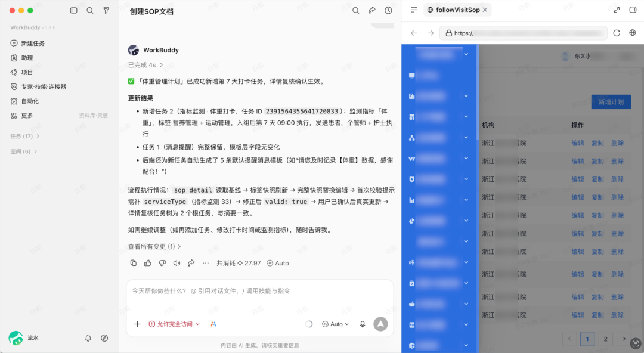Click the Auto label beside 共消耗
Viewport: 644px width, 353px height.
pos(278,263)
